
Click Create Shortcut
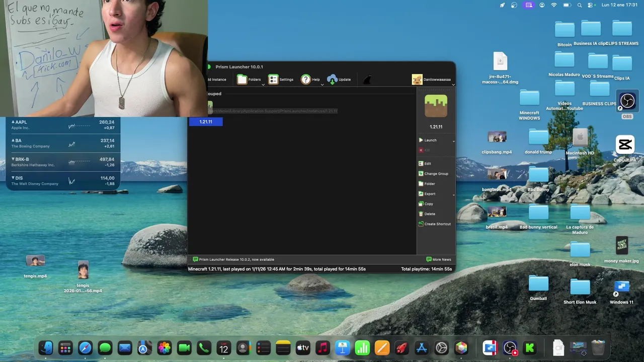click(x=435, y=224)
